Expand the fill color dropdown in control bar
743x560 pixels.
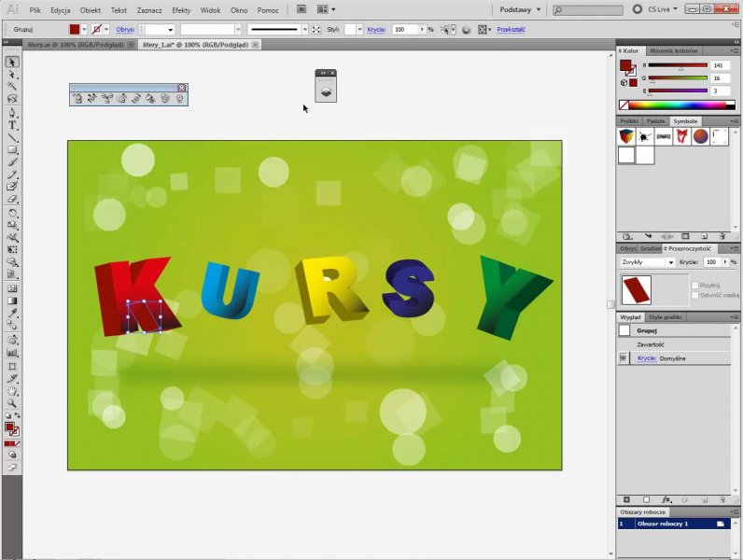tap(86, 30)
